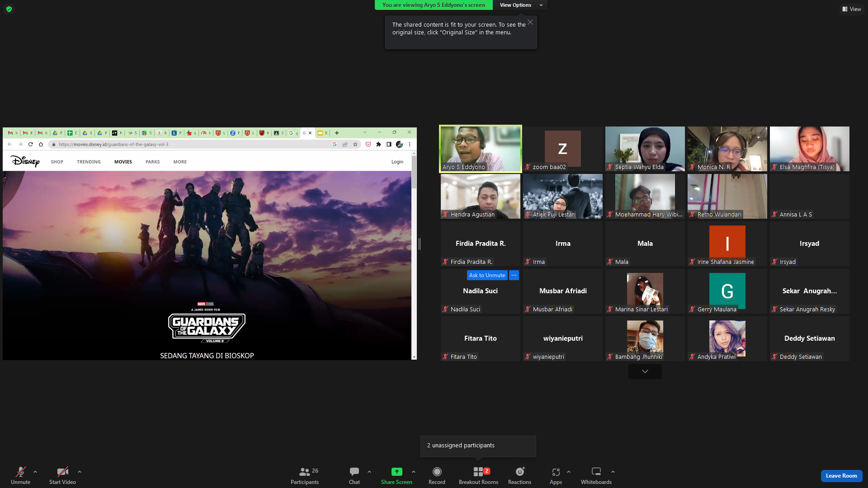Viewport: 868px width, 488px height.
Task: Start recording with the Record button
Action: pos(437,475)
